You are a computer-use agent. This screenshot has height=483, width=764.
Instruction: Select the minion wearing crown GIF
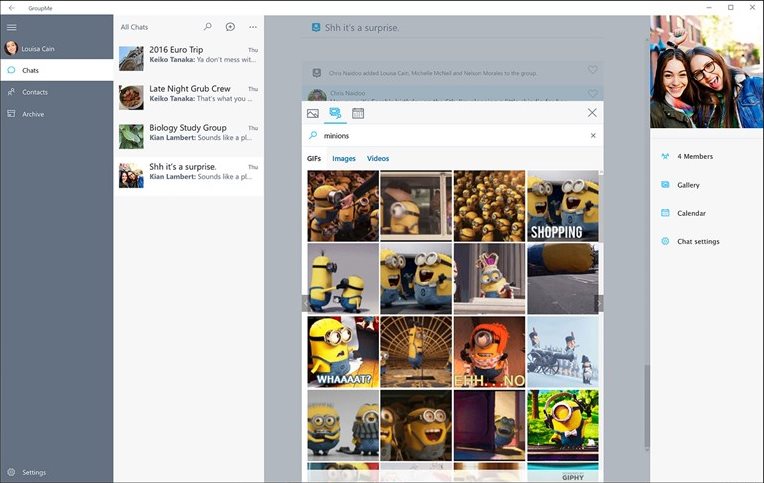click(x=489, y=279)
